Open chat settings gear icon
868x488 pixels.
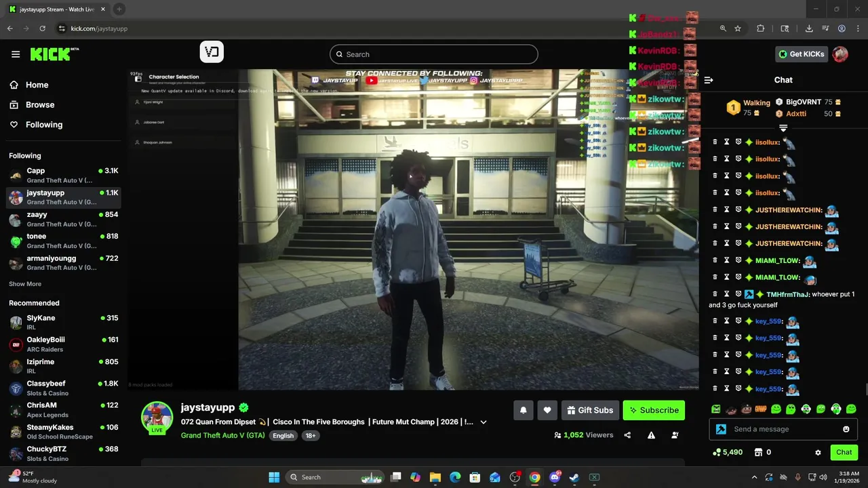[x=818, y=452]
